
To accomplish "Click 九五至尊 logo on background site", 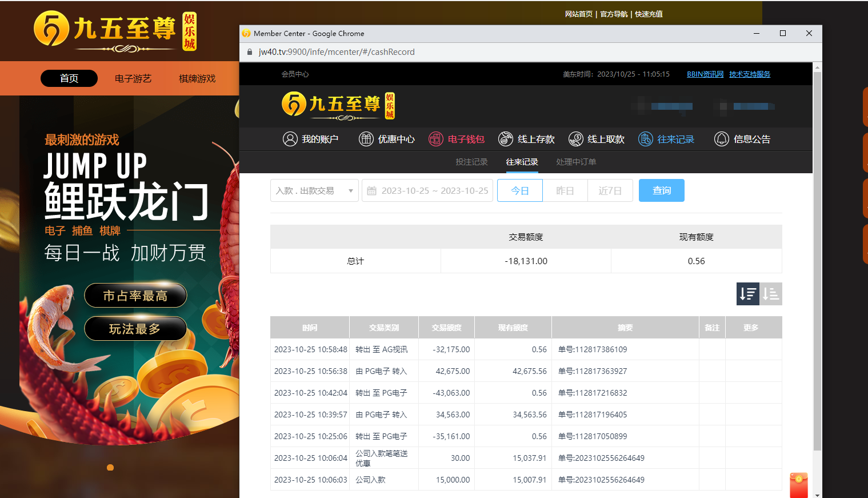I will (115, 31).
